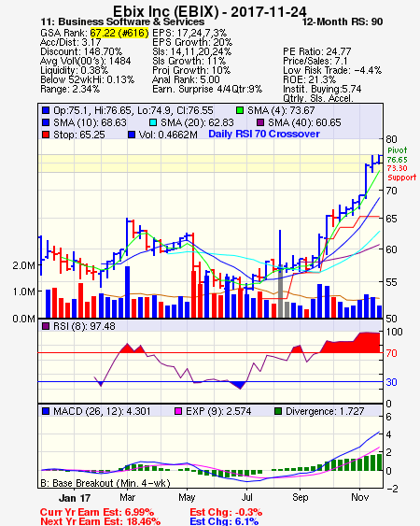Click the blue Vol legend swatch
Screen dimensions: 420x526
[132, 135]
